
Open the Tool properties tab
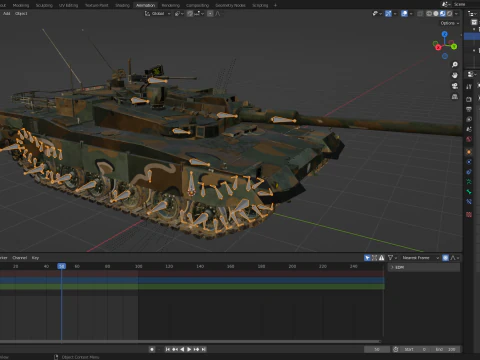469,87
